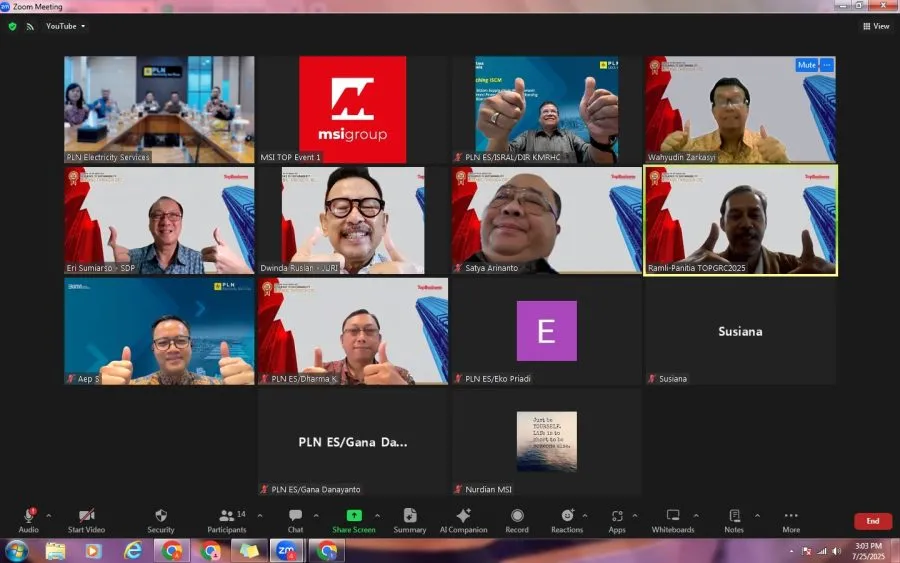Open the Participants panel
Viewport: 900px width, 563px height.
tap(228, 518)
